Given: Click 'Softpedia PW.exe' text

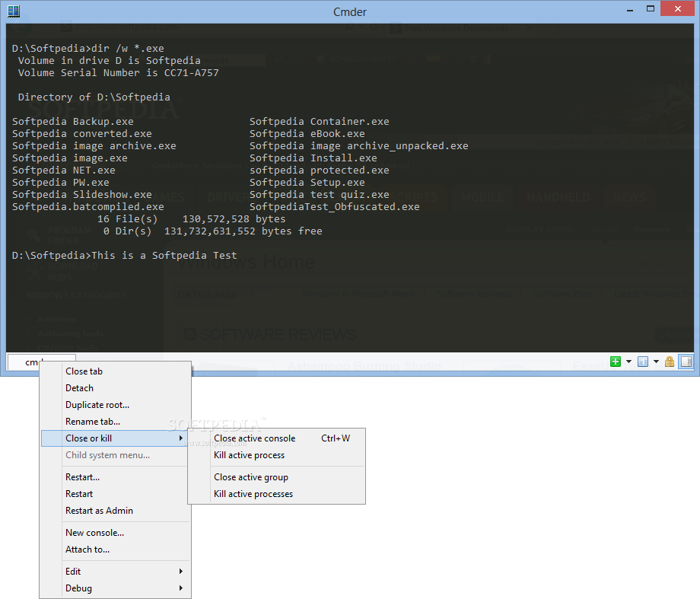Looking at the screenshot, I should [x=60, y=182].
